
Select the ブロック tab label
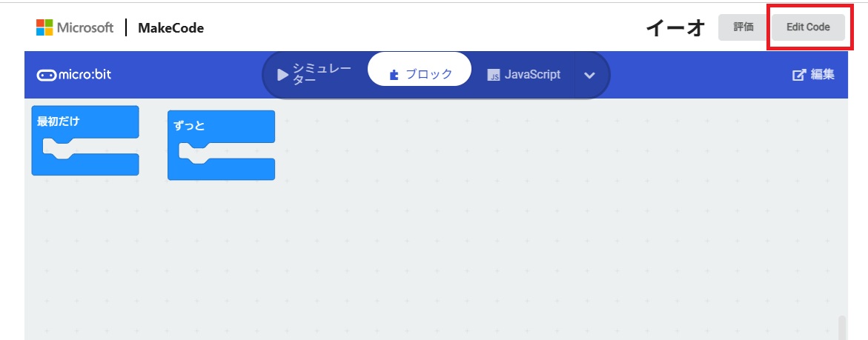point(428,74)
